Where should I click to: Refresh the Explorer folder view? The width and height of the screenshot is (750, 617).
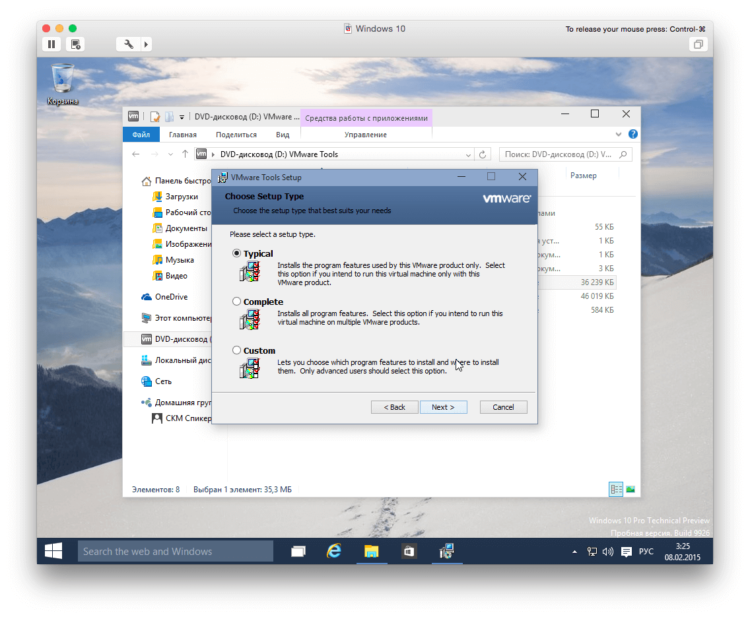[x=483, y=154]
